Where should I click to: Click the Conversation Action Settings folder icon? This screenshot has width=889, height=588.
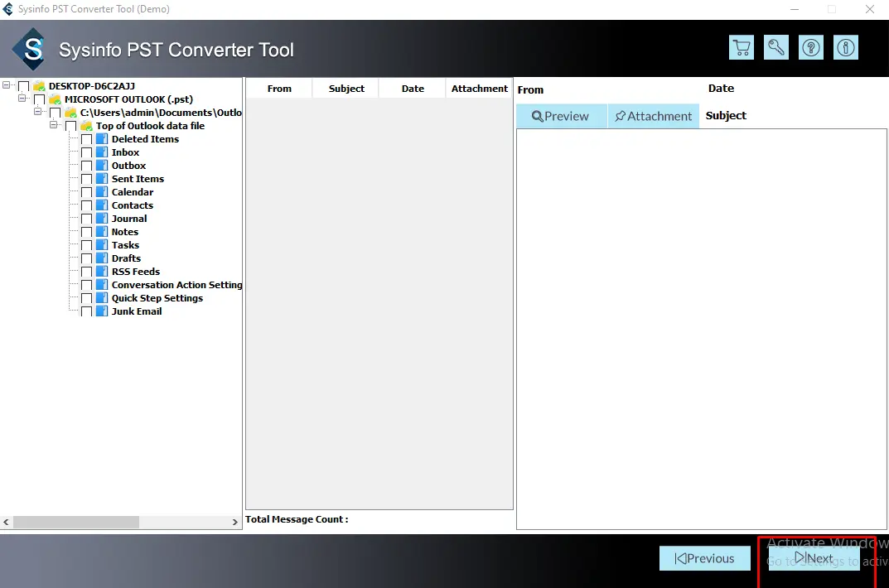[x=102, y=285]
